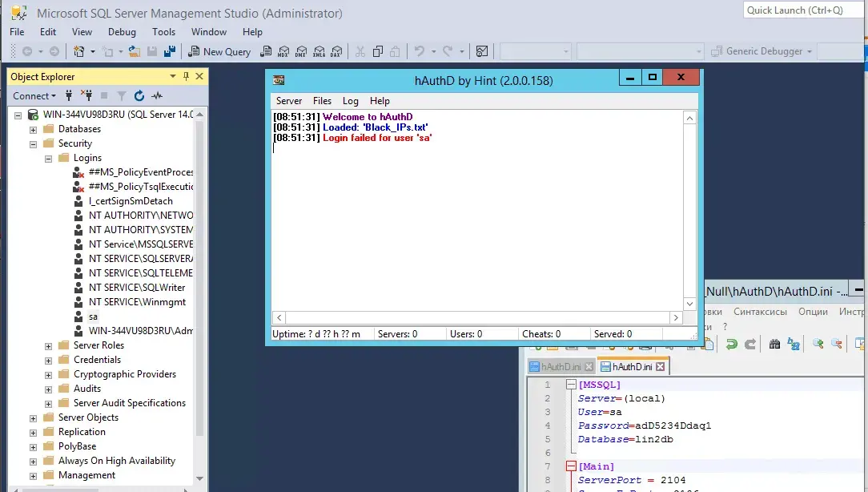
Task: Select the sa login
Action: click(93, 317)
